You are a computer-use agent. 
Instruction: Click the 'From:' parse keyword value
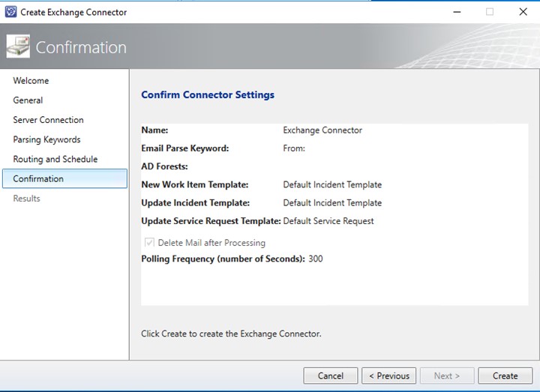point(294,148)
